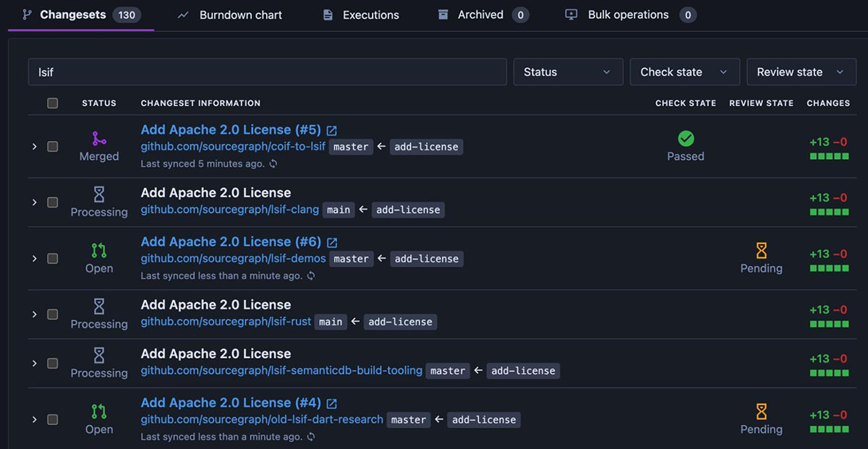Tick the select-all checkbox in header
The height and width of the screenshot is (449, 868).
tap(53, 103)
